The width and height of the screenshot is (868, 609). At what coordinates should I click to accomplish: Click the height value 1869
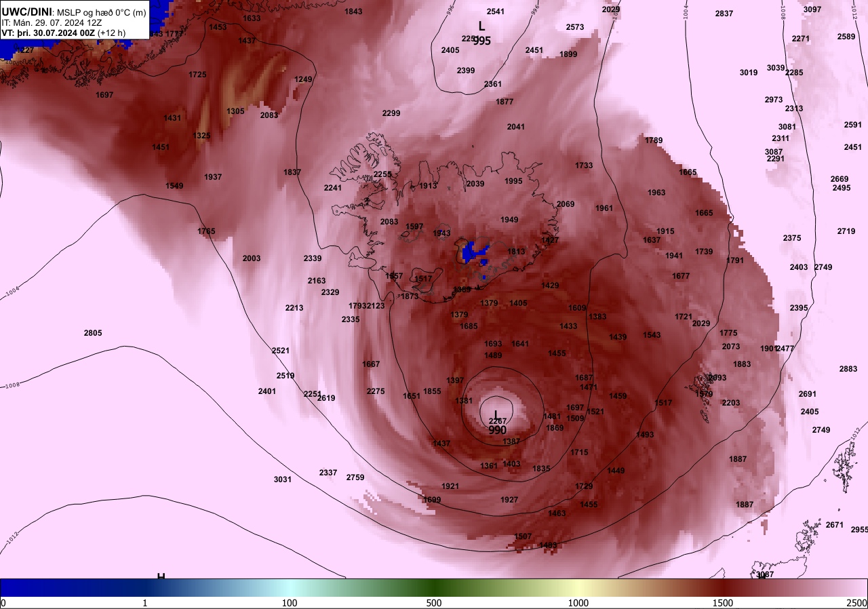pyautogui.click(x=555, y=428)
